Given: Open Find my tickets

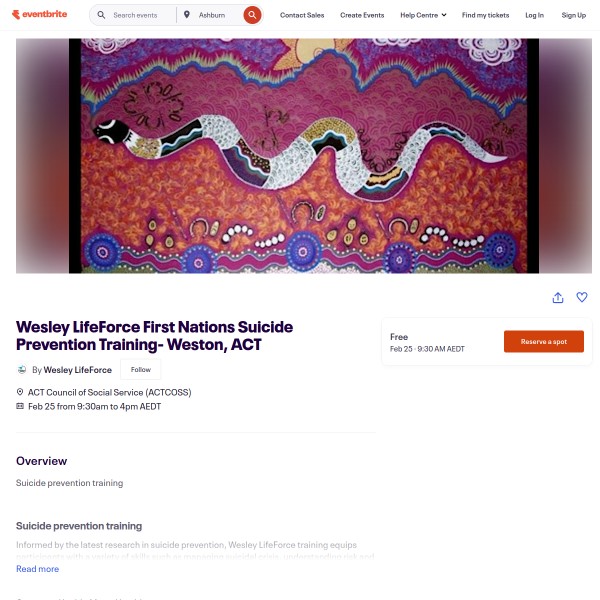Looking at the screenshot, I should coord(485,15).
